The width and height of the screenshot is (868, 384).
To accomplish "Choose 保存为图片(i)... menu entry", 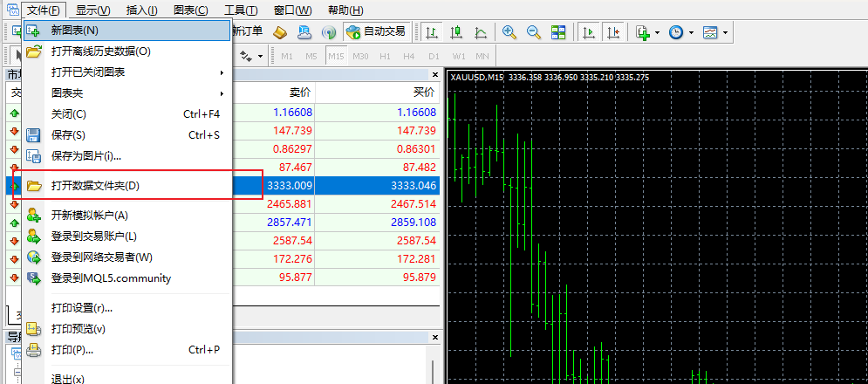I will coord(85,156).
